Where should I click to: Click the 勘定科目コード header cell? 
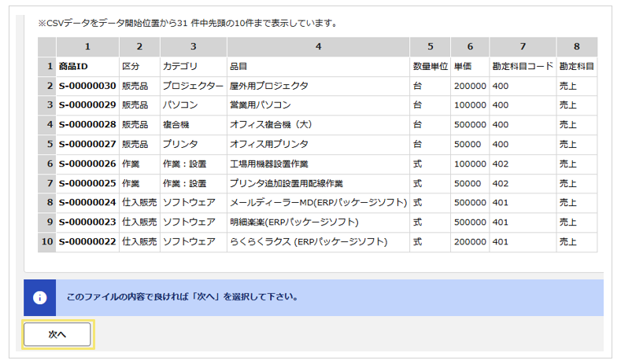click(523, 67)
